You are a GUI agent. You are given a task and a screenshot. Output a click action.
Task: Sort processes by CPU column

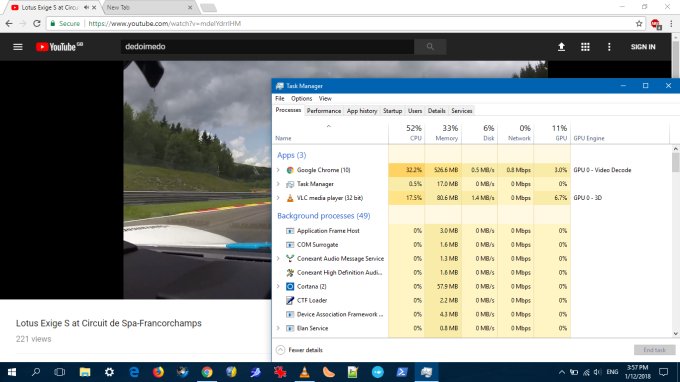tap(407, 133)
